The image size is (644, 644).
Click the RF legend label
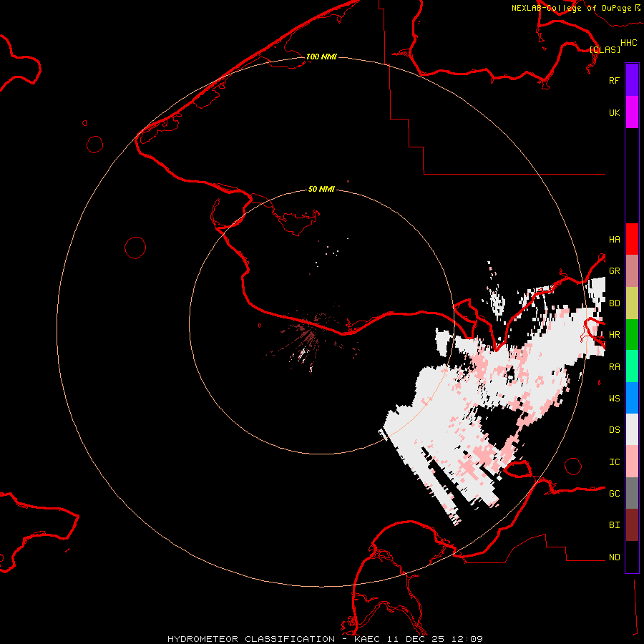(614, 80)
